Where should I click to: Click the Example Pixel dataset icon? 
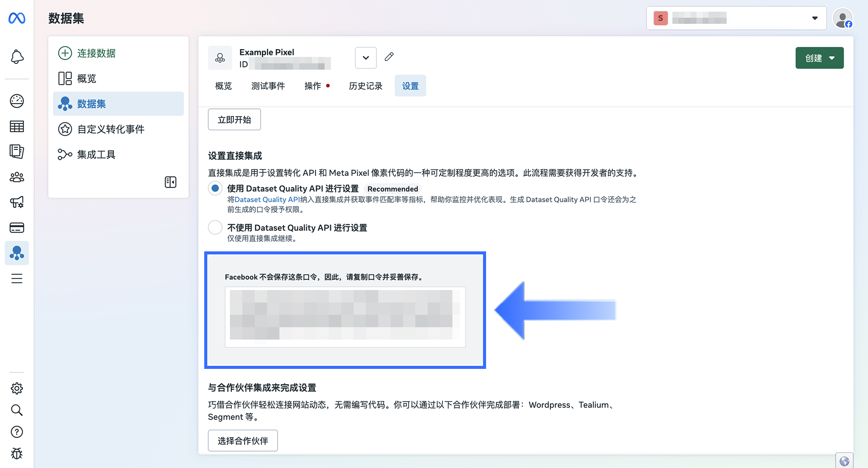click(220, 58)
